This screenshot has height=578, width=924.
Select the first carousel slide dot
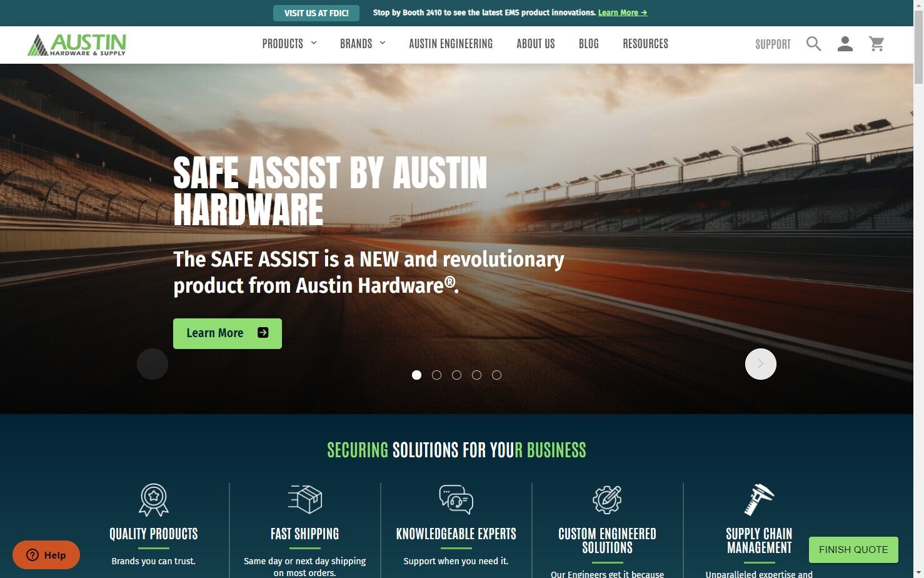point(417,375)
